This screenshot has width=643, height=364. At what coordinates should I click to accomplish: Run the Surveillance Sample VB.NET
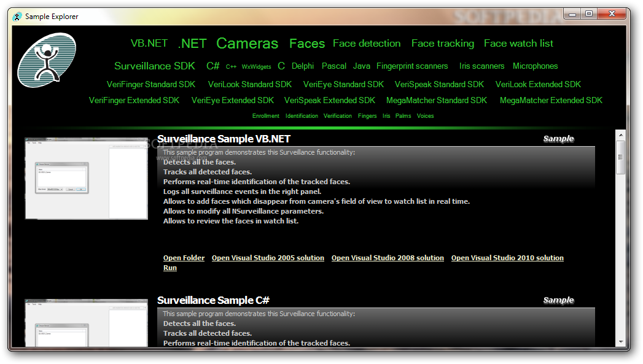(170, 268)
